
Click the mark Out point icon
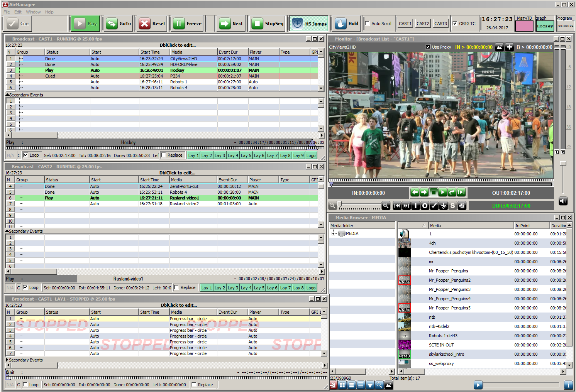[425, 206]
